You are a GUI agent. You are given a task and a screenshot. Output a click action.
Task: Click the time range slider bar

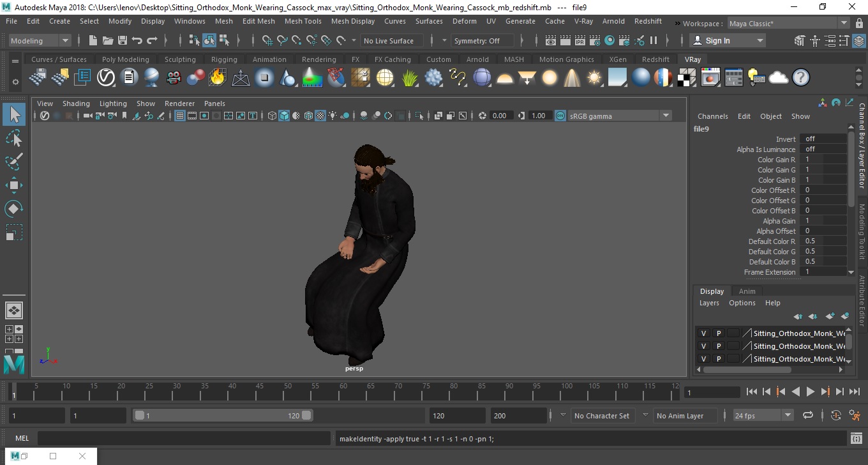point(223,415)
